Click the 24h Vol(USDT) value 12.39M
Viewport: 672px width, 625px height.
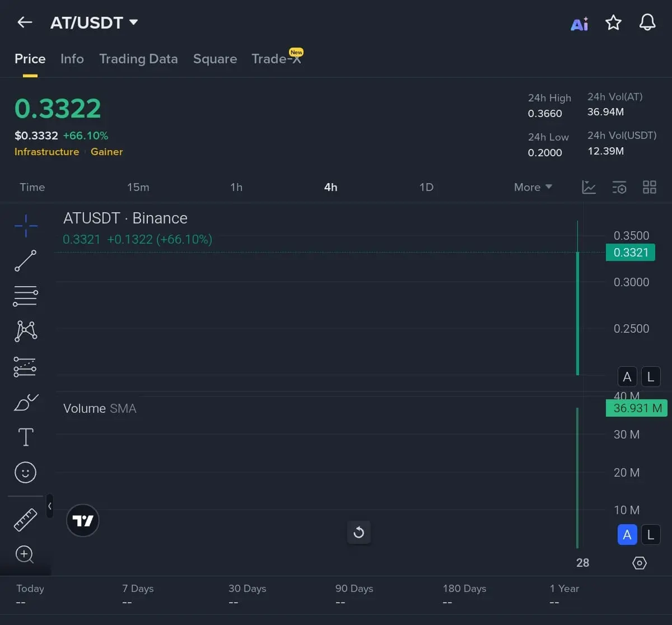click(x=605, y=151)
